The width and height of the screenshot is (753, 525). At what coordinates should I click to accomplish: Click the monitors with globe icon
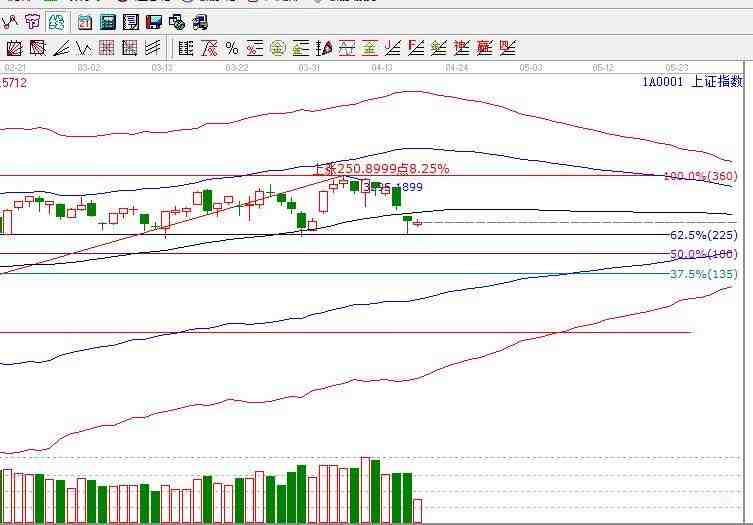(x=177, y=22)
